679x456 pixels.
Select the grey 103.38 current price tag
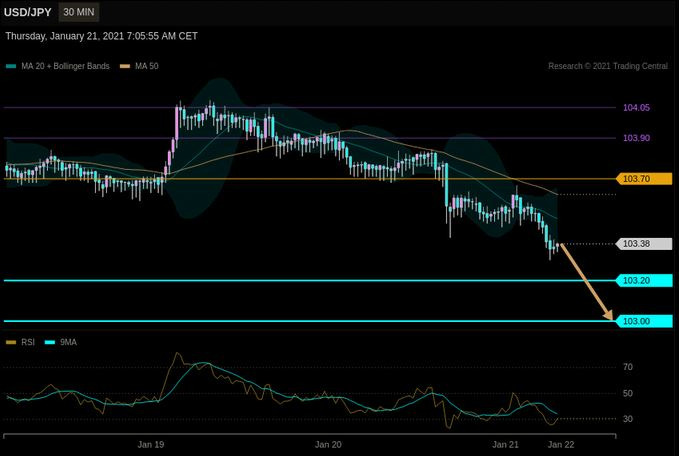644,244
